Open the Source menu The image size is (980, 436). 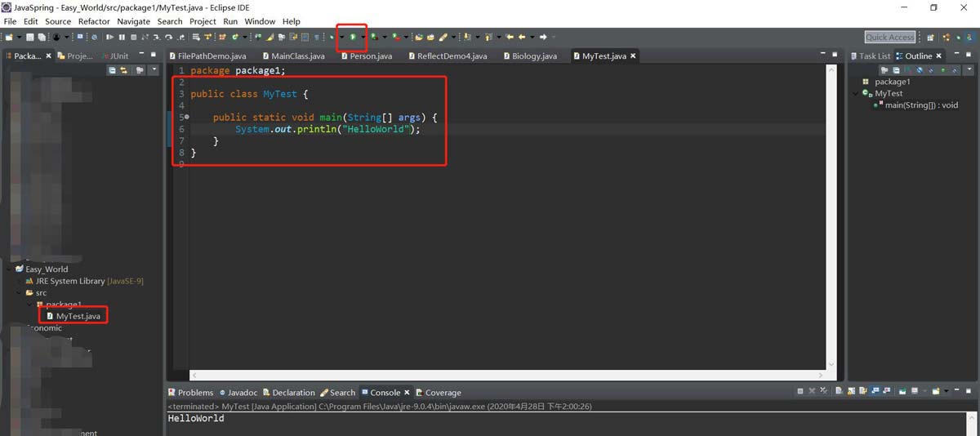click(58, 21)
